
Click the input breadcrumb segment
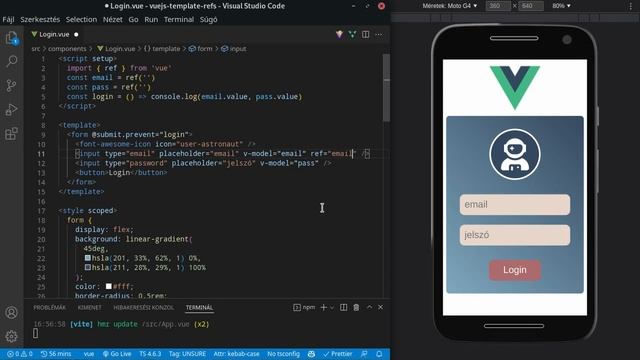point(234,49)
